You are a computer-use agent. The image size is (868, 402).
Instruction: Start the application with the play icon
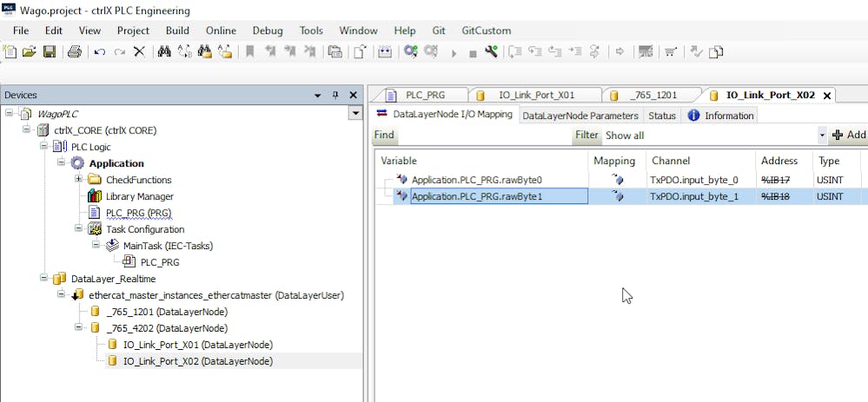454,53
